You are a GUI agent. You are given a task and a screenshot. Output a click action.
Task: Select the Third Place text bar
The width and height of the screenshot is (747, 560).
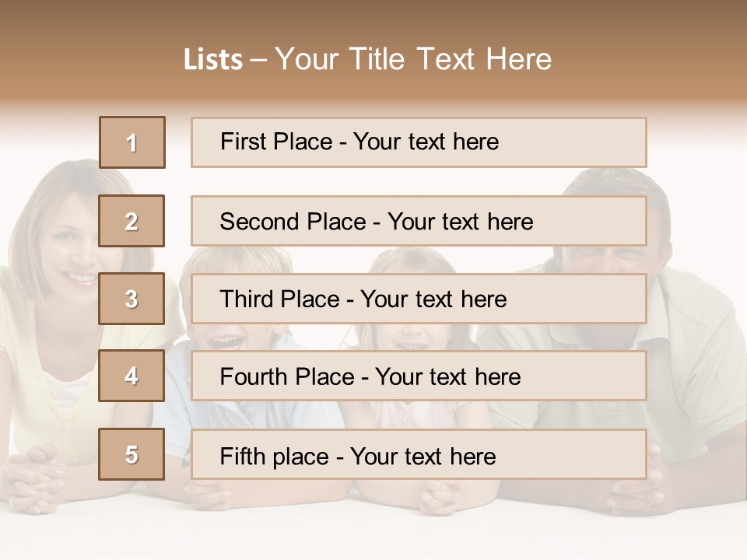(x=419, y=299)
